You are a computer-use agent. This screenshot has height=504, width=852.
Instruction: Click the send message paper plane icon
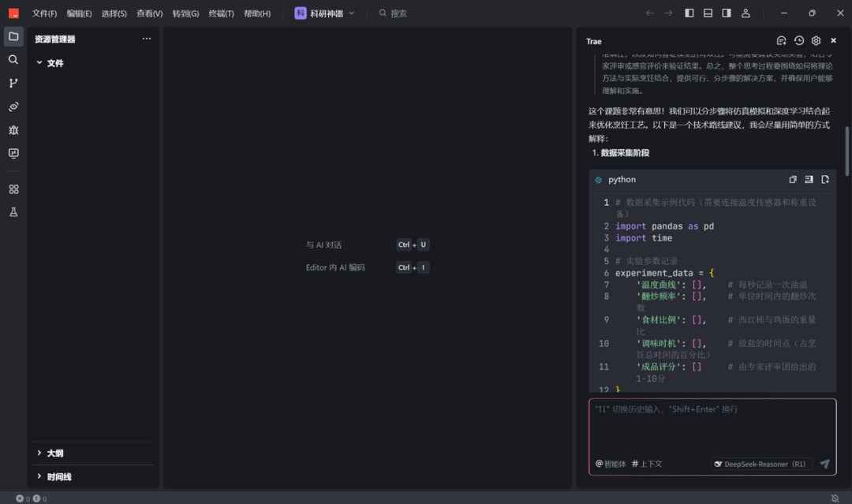pyautogui.click(x=824, y=464)
